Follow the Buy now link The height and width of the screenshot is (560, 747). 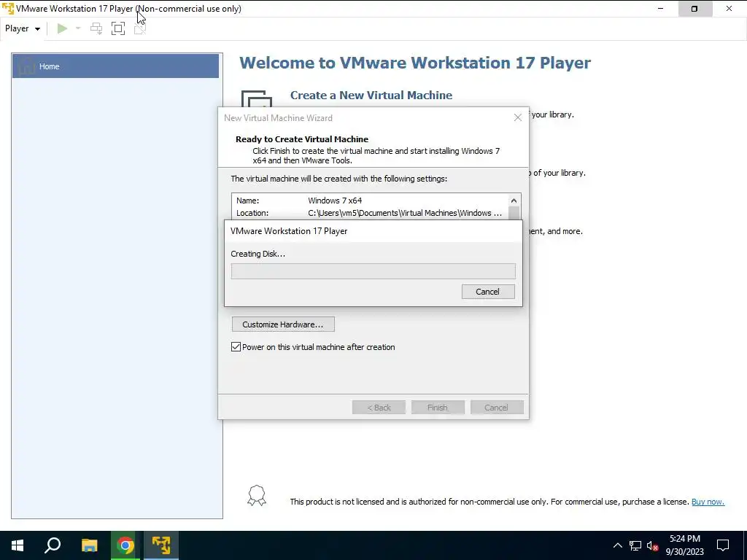(708, 502)
